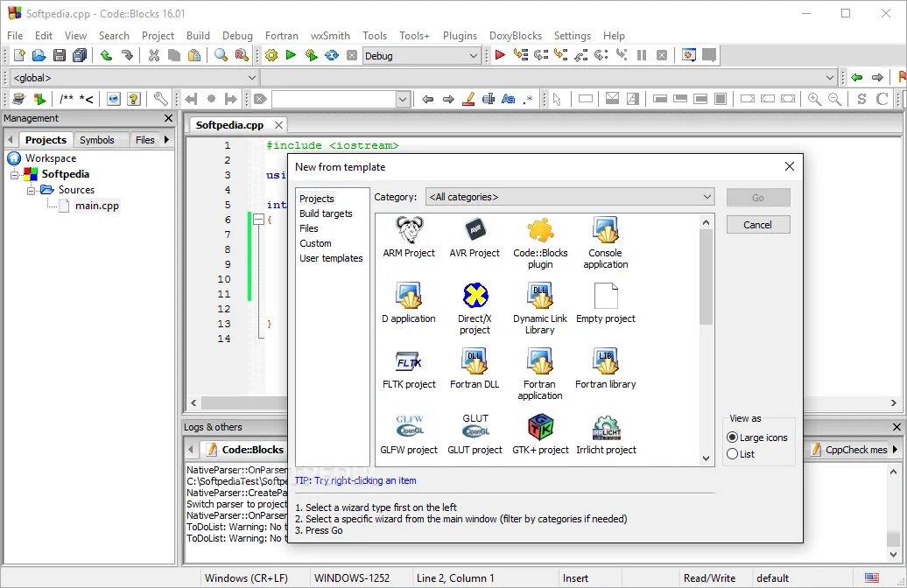Click the red Debug/Continue arrow icon
907x588 pixels.
pyautogui.click(x=501, y=55)
